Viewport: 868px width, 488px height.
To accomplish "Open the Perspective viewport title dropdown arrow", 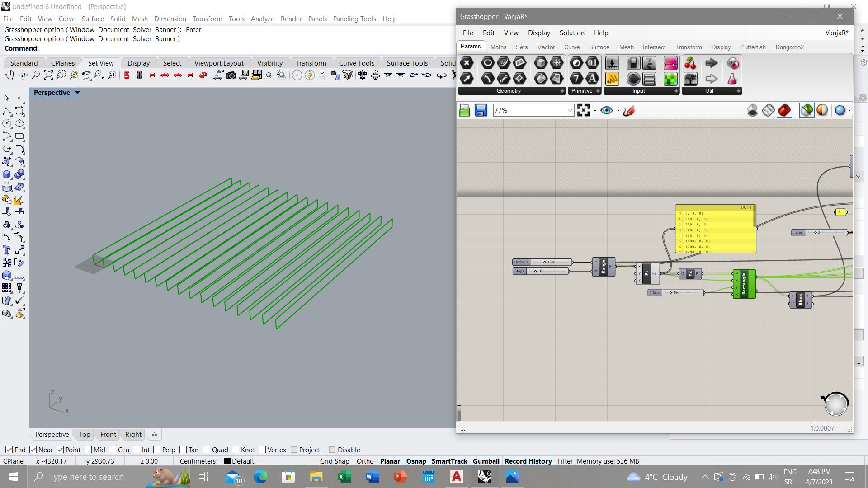I will [77, 93].
